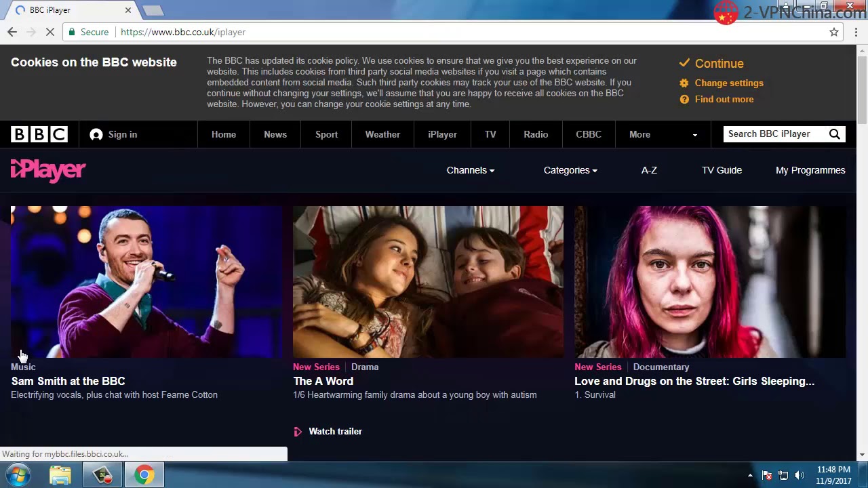
Task: Open the Windows Start menu
Action: click(18, 475)
